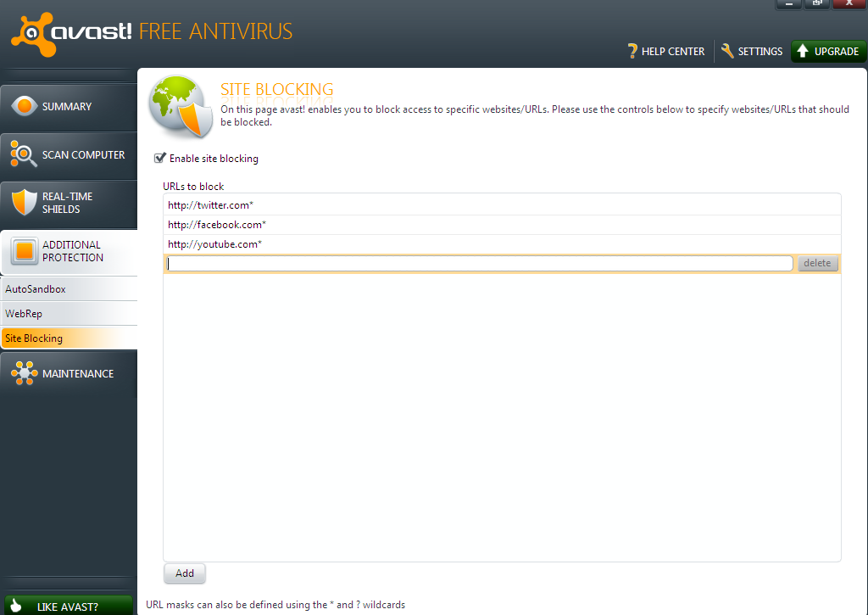
Task: Select the http://youtube.com* entry
Action: click(x=502, y=243)
